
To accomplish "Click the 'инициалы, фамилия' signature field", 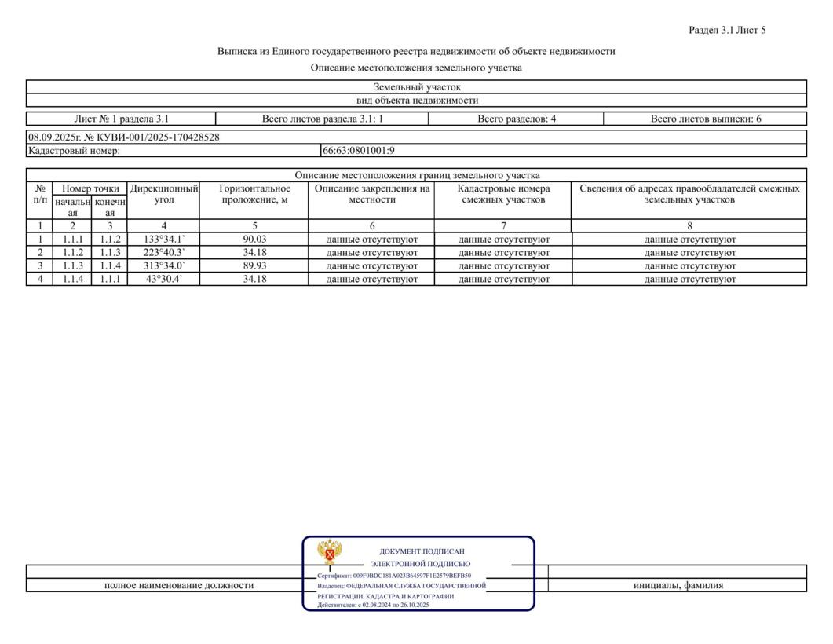I will click(x=678, y=585).
